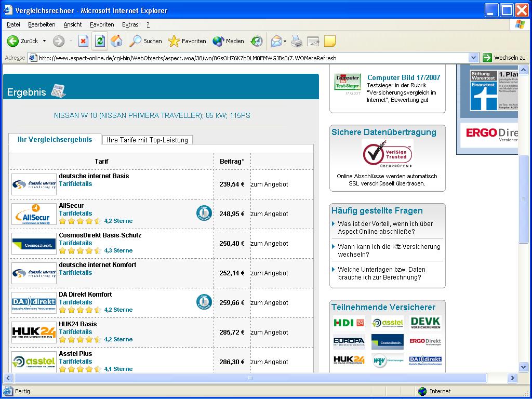Click the address bar URL field
The width and height of the screenshot is (532, 399).
[x=252, y=58]
